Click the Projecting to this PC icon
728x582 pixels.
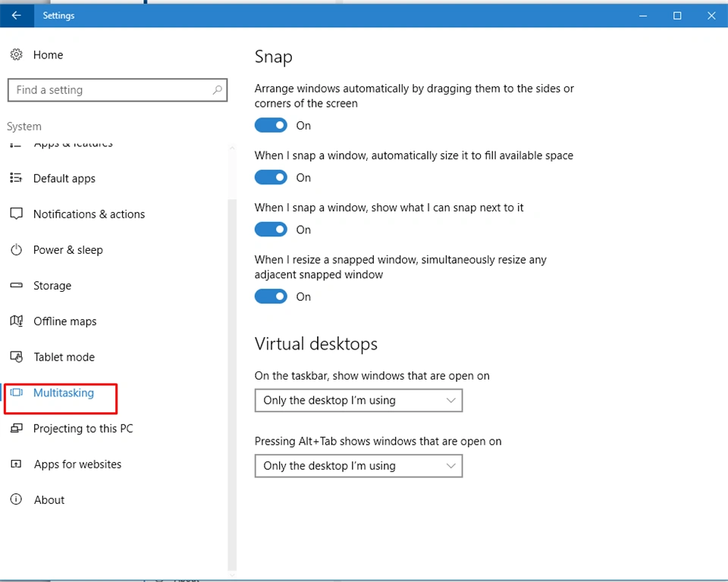[16, 428]
